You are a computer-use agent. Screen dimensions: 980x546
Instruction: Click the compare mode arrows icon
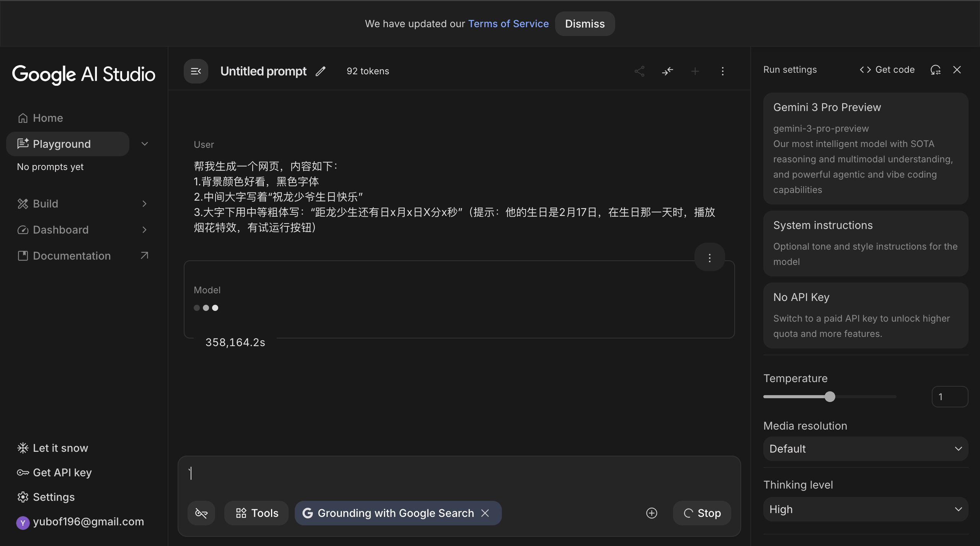click(667, 71)
